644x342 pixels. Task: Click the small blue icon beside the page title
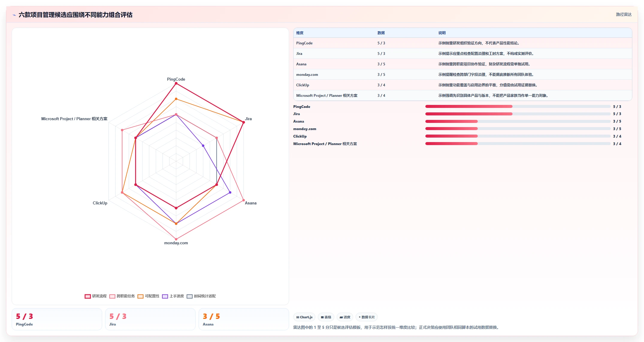[x=14, y=15]
